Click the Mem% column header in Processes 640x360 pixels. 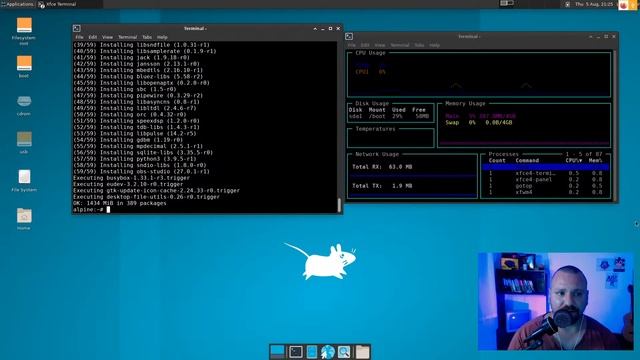click(x=596, y=160)
